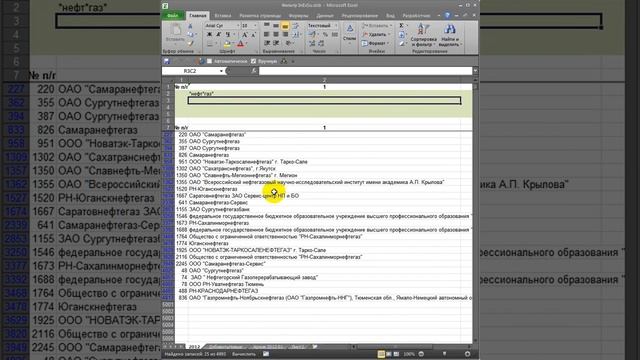The width and height of the screenshot is (640, 360).
Task: Open Сортировка и фильтр menu
Action: tap(424, 35)
